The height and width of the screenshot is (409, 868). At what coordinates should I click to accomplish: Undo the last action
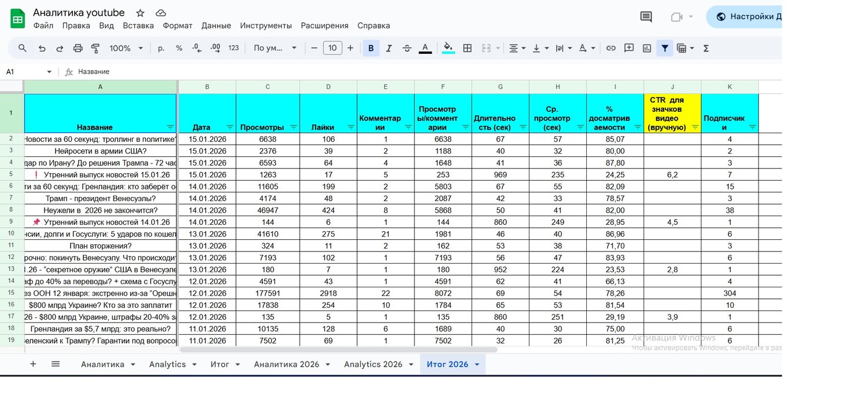click(x=42, y=48)
